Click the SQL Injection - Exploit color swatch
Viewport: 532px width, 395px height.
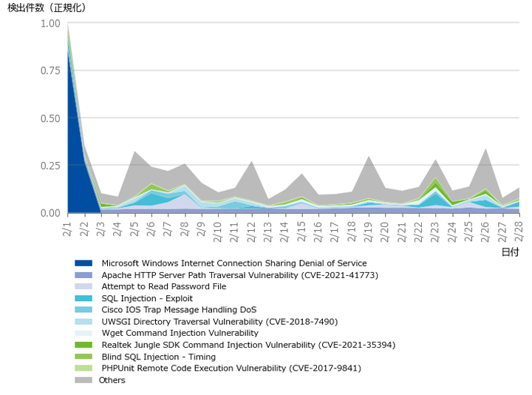83,298
